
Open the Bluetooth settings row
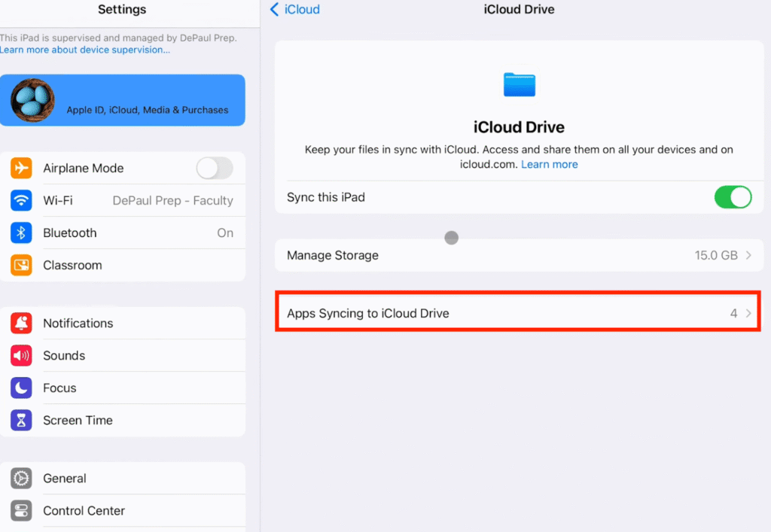click(123, 233)
